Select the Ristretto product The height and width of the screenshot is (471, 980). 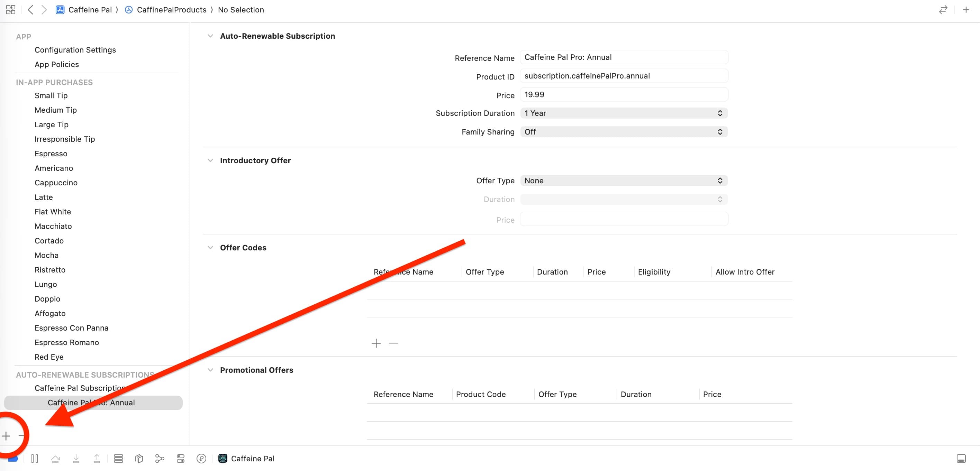click(50, 269)
